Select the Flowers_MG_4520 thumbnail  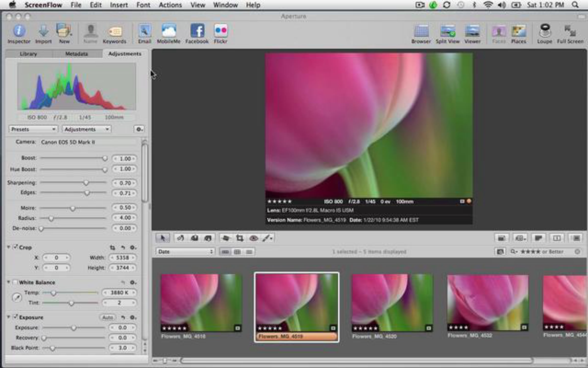click(x=392, y=303)
